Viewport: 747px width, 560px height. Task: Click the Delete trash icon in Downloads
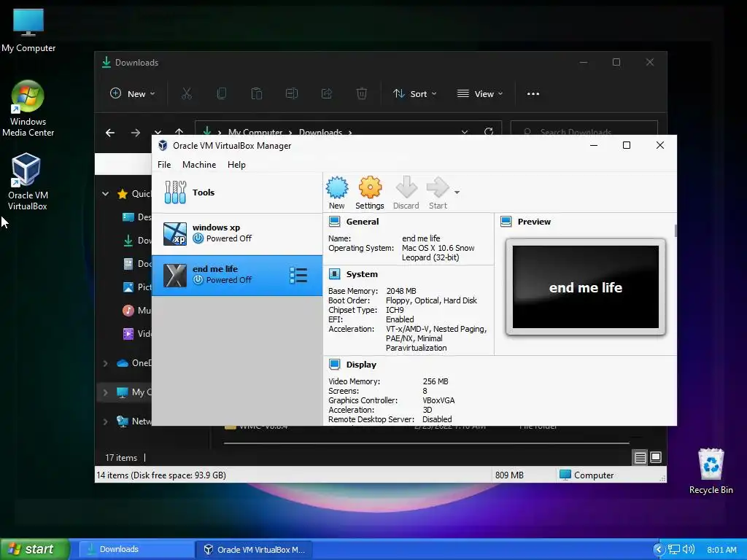tap(362, 94)
